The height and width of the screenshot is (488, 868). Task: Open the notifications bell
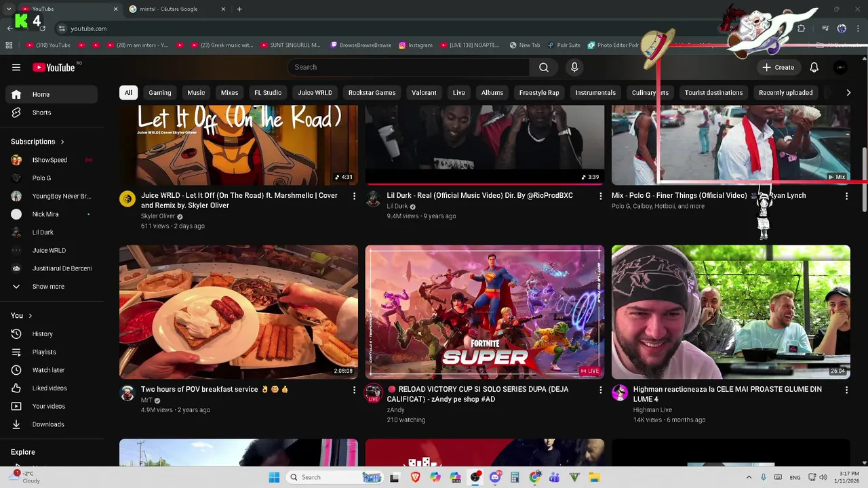coord(814,67)
